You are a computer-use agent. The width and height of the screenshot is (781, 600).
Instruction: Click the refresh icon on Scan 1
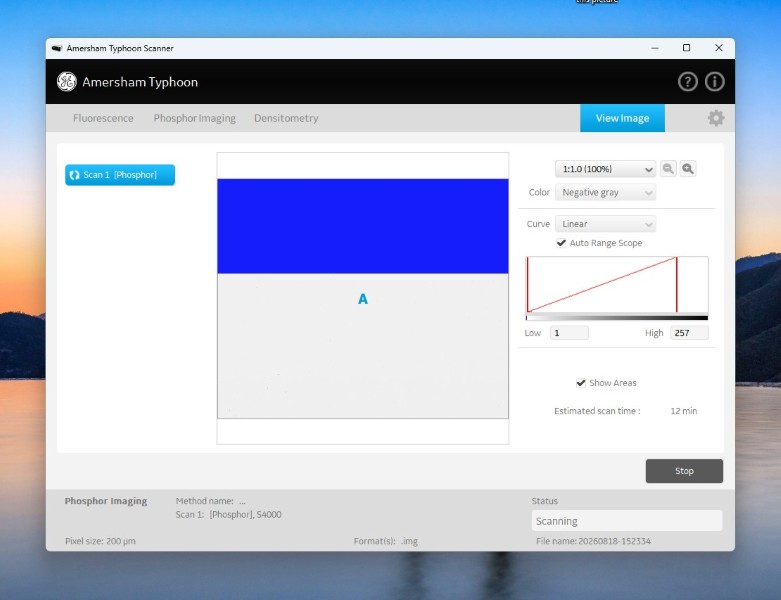[x=74, y=175]
